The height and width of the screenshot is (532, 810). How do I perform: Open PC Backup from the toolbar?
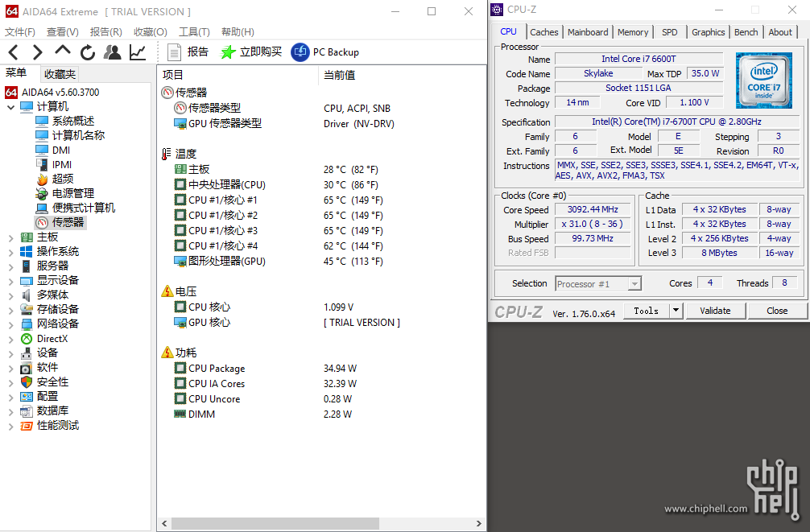[x=325, y=52]
